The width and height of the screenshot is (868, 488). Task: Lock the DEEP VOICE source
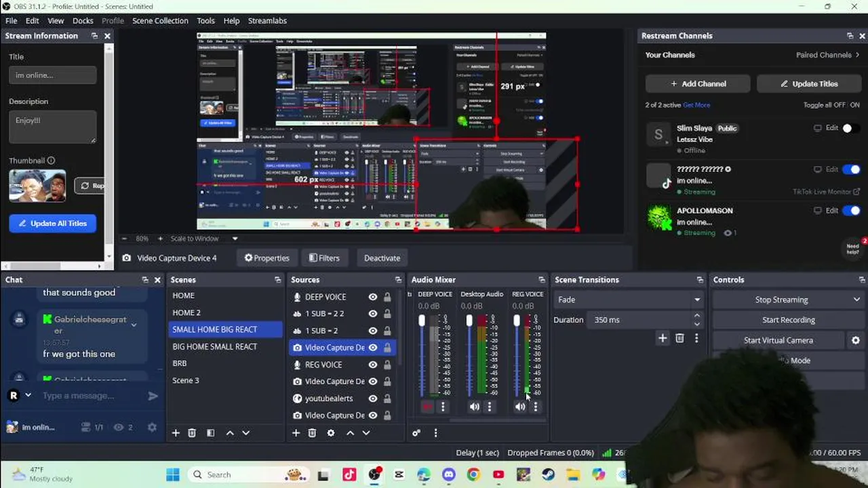[387, 297]
